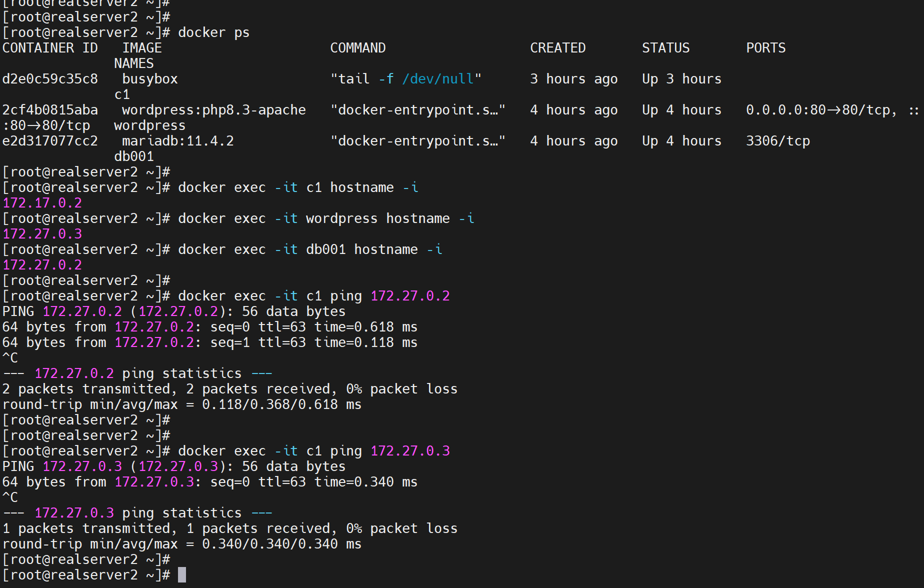This screenshot has height=588, width=924.
Task: Click the wordpress:php8.3-apache image name
Action: (x=213, y=110)
